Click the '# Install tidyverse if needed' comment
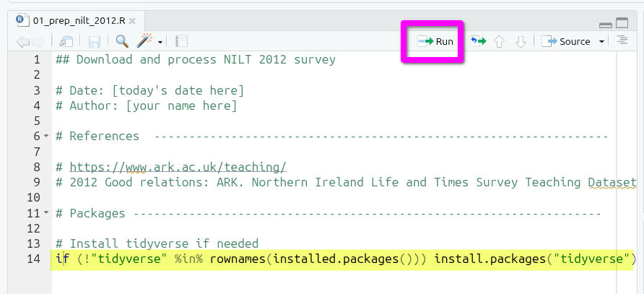The width and height of the screenshot is (644, 294). tap(157, 243)
